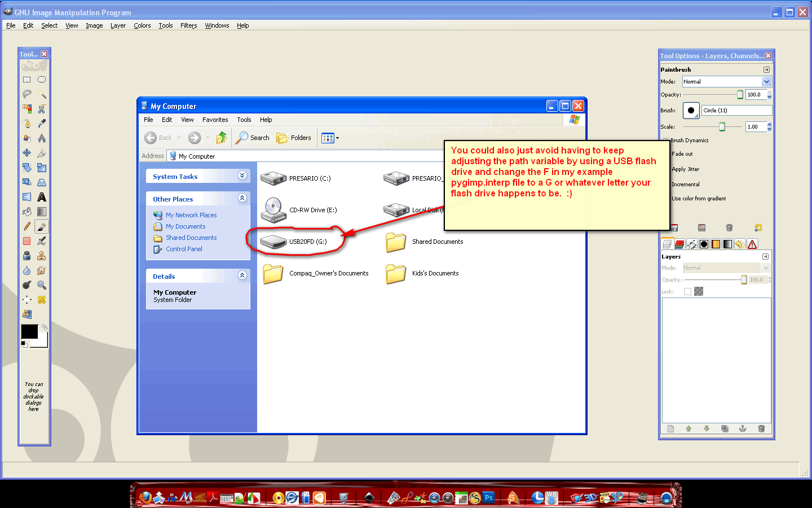Screen dimensions: 812x508
Task: Select the Paintbrush tool
Action: click(x=42, y=226)
